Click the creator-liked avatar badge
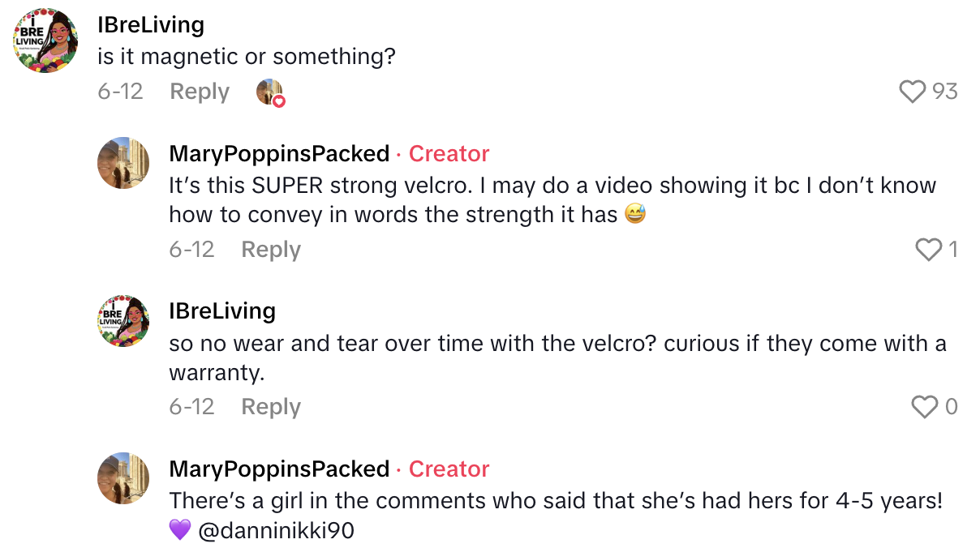Image resolution: width=980 pixels, height=548 pixels. pos(271,92)
